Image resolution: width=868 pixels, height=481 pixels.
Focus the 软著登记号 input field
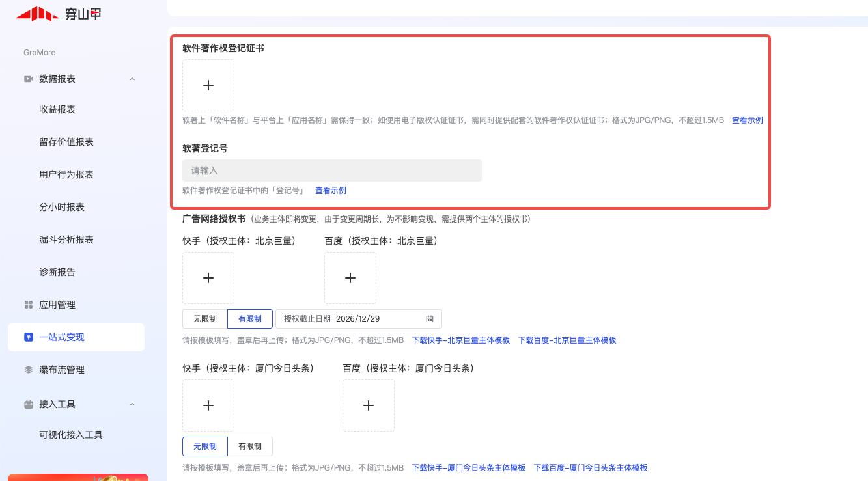[x=332, y=171]
